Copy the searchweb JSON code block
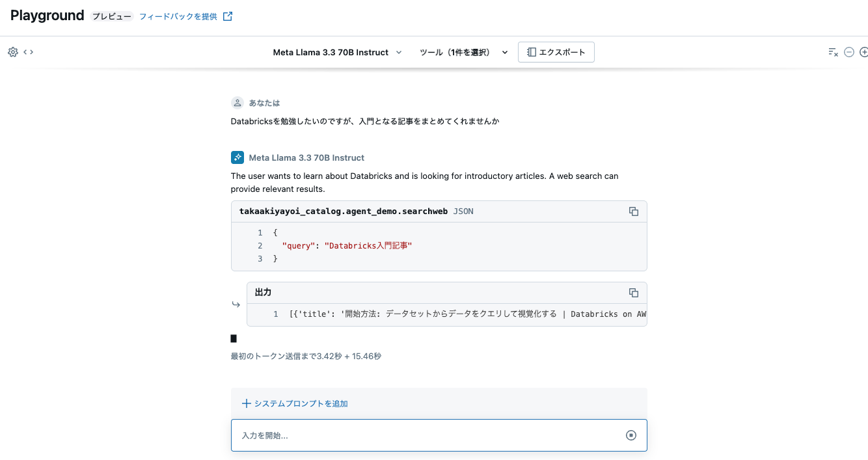This screenshot has height=460, width=868. tap(634, 211)
